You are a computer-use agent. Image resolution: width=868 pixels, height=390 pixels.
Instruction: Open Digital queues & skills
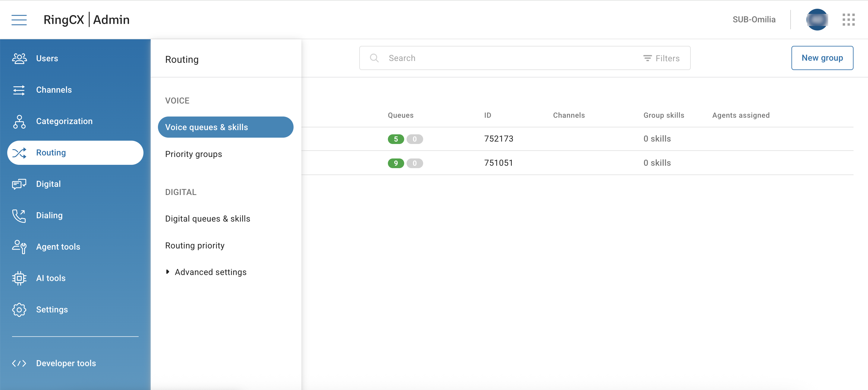tap(208, 219)
